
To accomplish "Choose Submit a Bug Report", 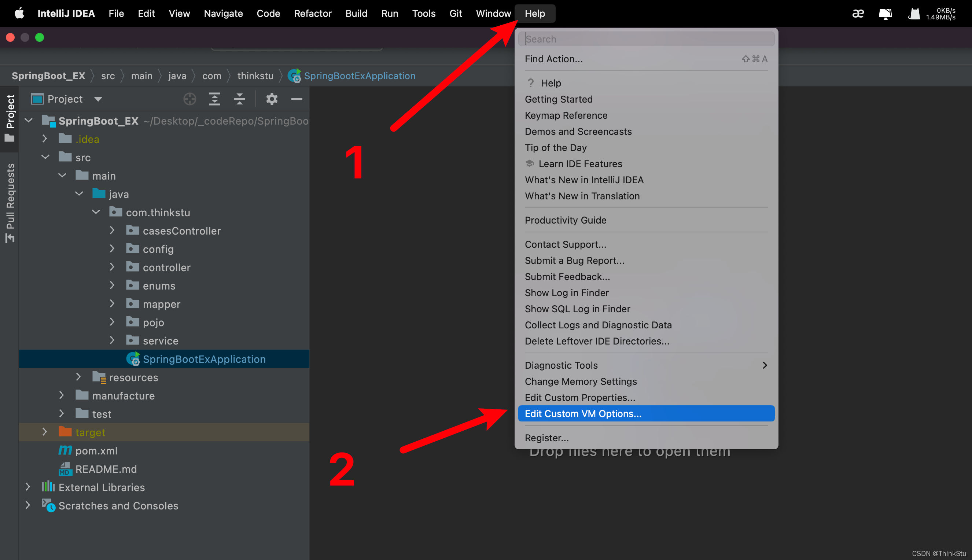I will click(646, 260).
